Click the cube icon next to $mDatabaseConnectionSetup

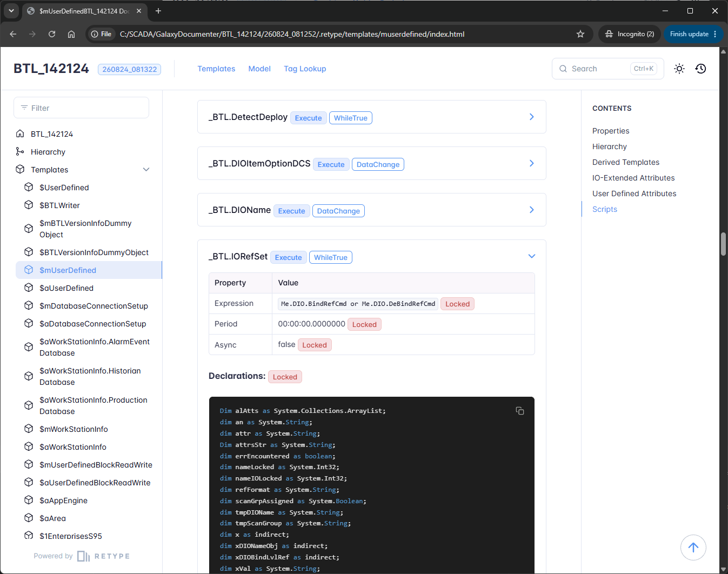pyautogui.click(x=29, y=305)
